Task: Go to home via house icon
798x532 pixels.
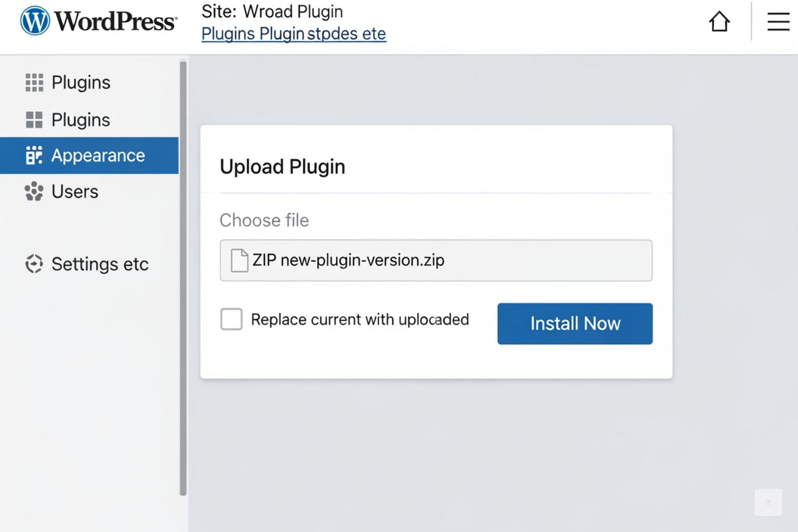Action: coord(720,22)
